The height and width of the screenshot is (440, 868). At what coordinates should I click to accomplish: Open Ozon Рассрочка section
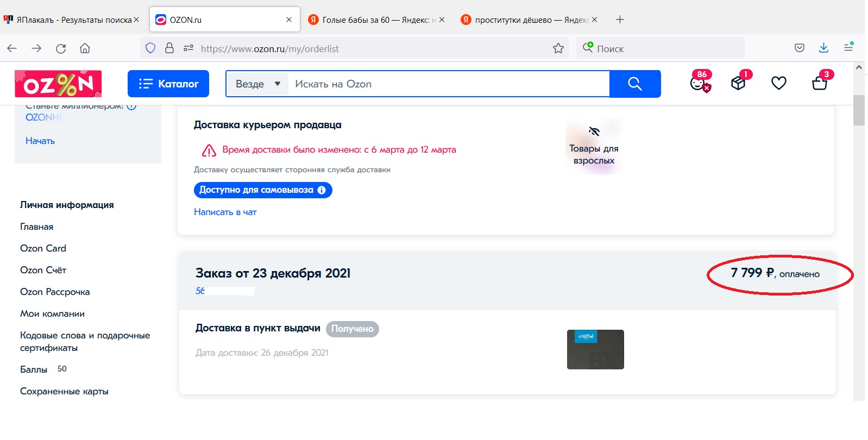[x=55, y=292]
